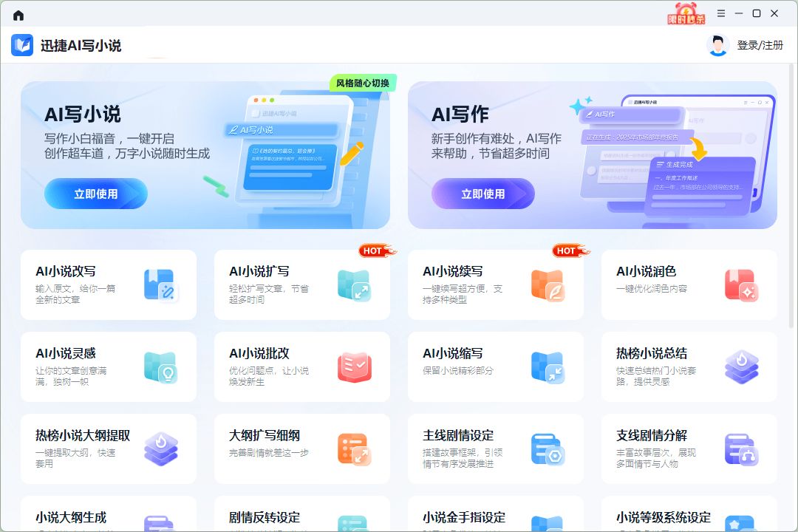This screenshot has width=798, height=532.
Task: Click 立即使用 under AI写小说 banner
Action: click(x=95, y=194)
